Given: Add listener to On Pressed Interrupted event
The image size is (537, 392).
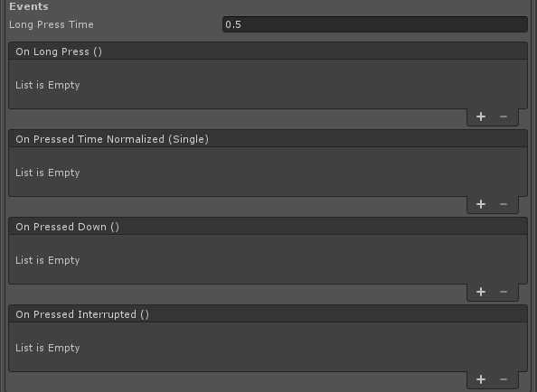Looking at the screenshot, I should pos(481,379).
